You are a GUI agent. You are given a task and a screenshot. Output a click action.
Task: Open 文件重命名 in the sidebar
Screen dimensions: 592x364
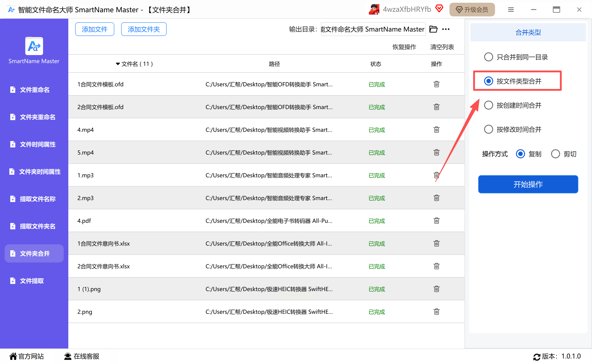[x=34, y=90]
